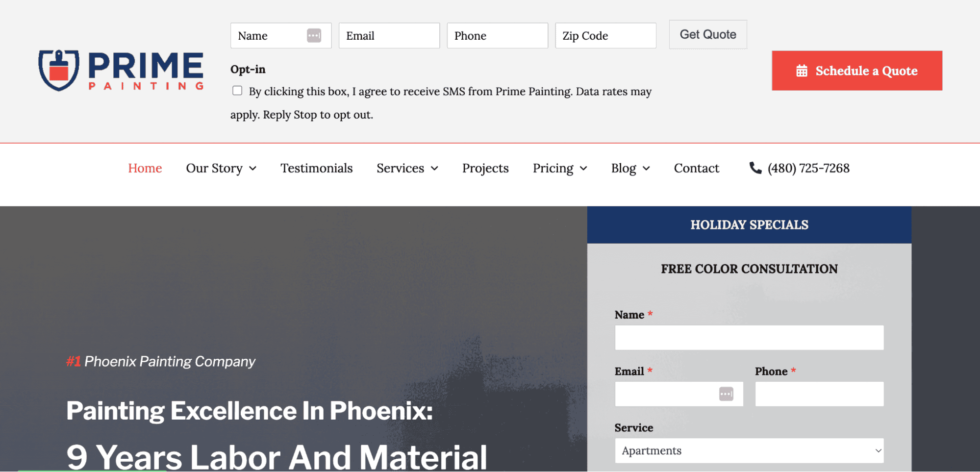Check the box agreeing to receive SMS messages
This screenshot has height=472, width=980.
point(237,90)
